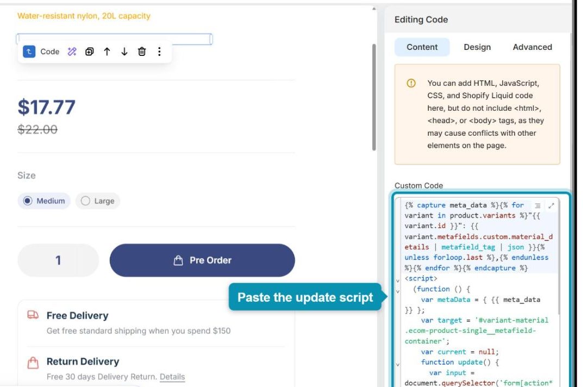588x387 pixels.
Task: Switch to the Design tab
Action: pyautogui.click(x=477, y=47)
